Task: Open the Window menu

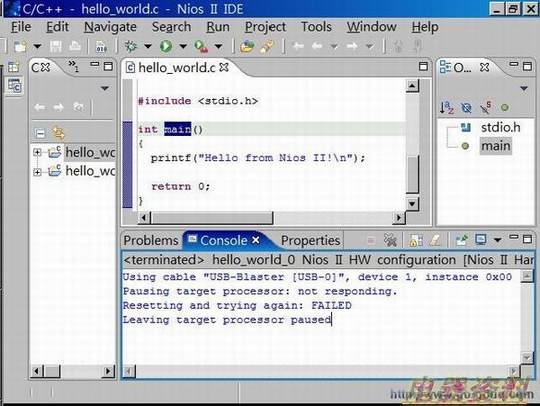Action: coord(372,27)
